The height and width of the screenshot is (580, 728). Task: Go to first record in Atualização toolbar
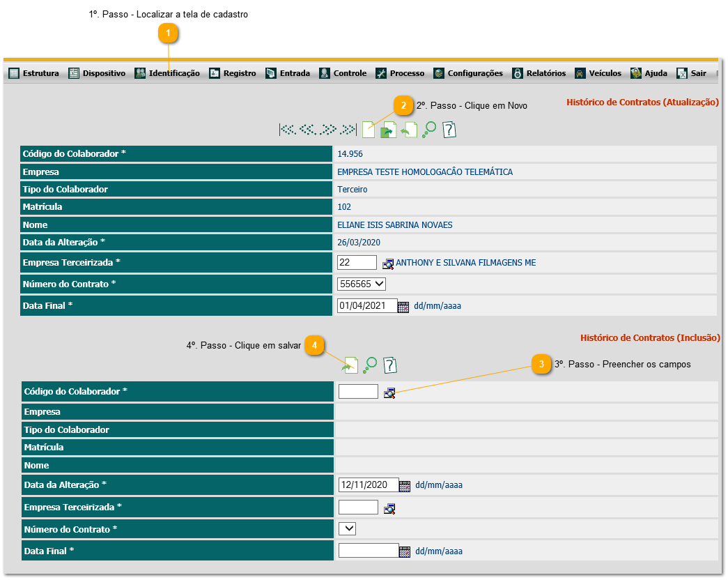pos(288,130)
